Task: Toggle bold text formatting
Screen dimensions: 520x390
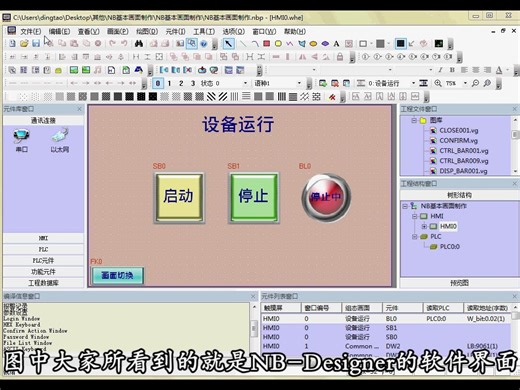Action: pos(452,70)
